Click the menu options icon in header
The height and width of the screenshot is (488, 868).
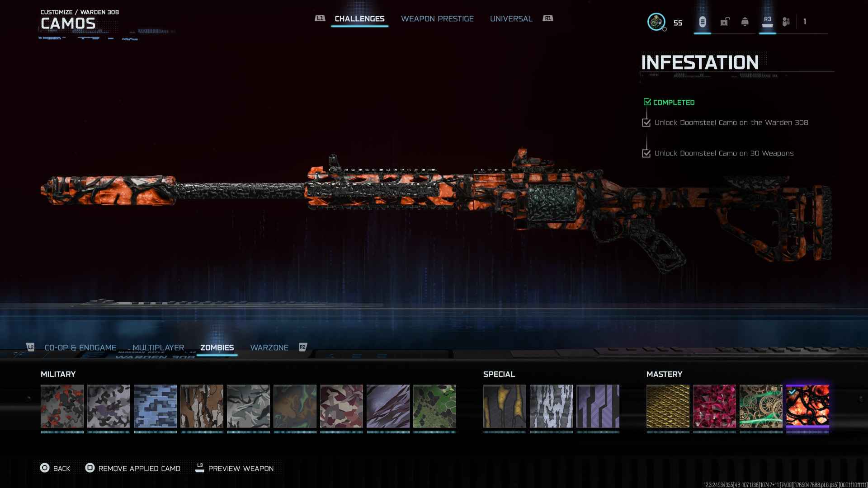(702, 22)
